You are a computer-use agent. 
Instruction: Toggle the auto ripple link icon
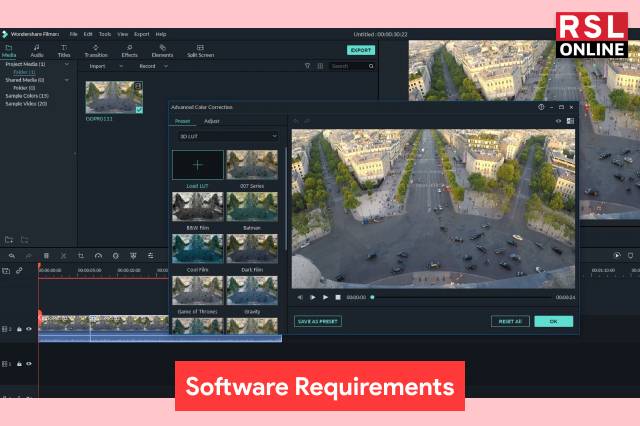[19, 271]
